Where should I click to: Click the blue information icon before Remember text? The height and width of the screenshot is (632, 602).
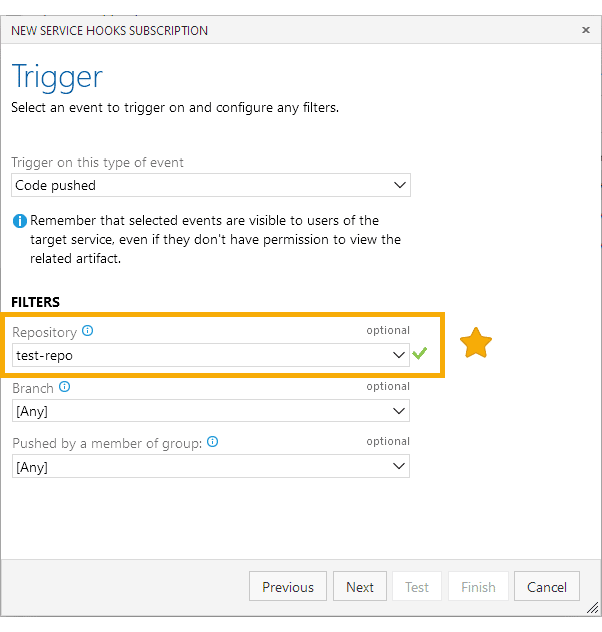tap(20, 221)
